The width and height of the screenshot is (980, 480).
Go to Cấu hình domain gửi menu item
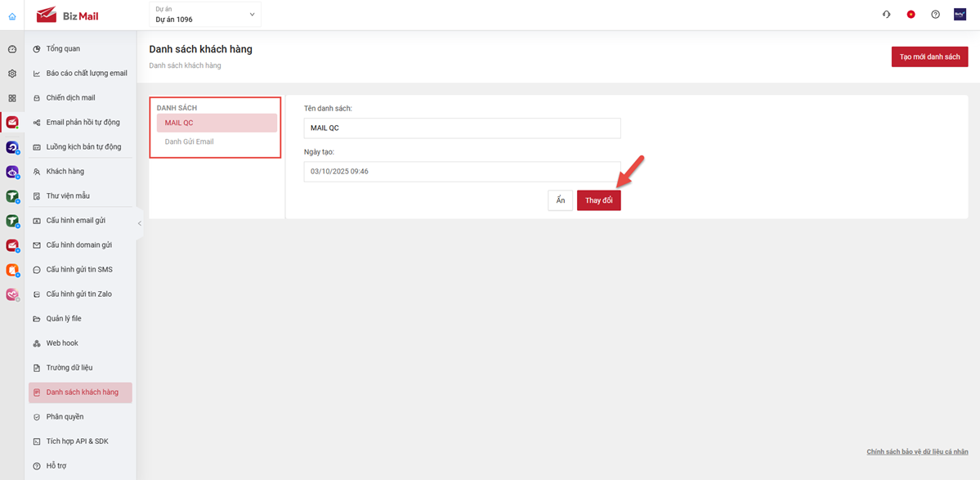point(78,245)
